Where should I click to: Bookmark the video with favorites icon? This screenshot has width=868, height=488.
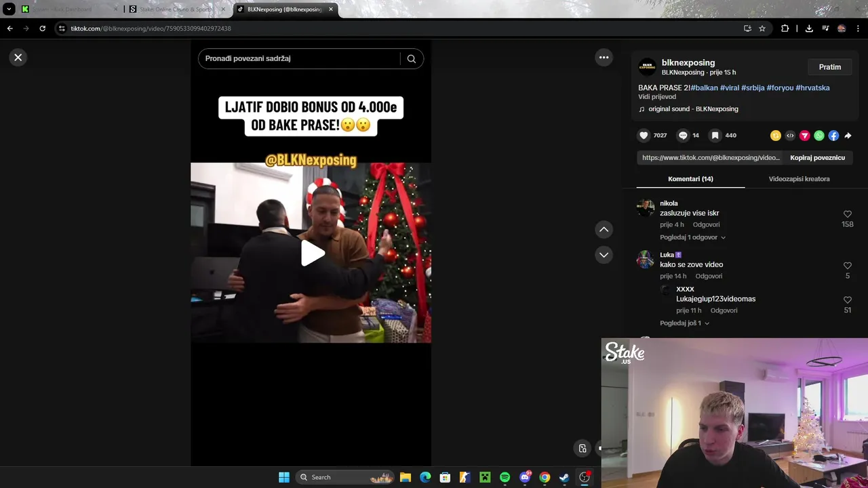715,136
